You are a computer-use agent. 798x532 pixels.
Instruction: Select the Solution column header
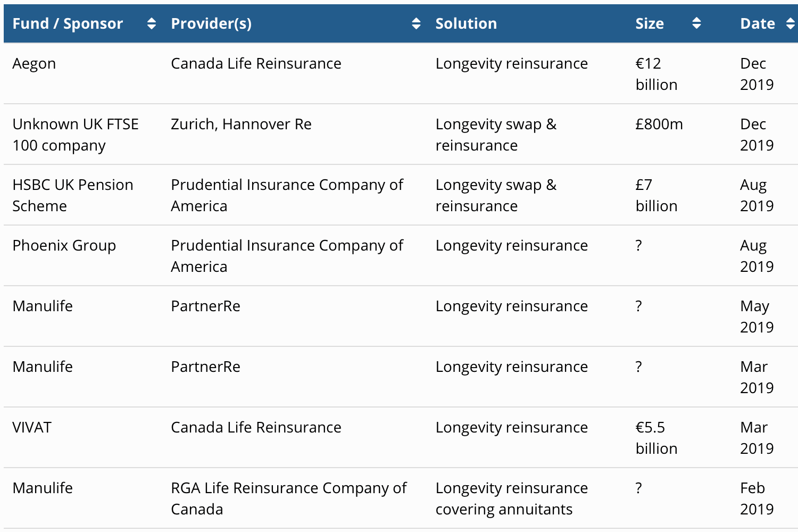coord(466,23)
